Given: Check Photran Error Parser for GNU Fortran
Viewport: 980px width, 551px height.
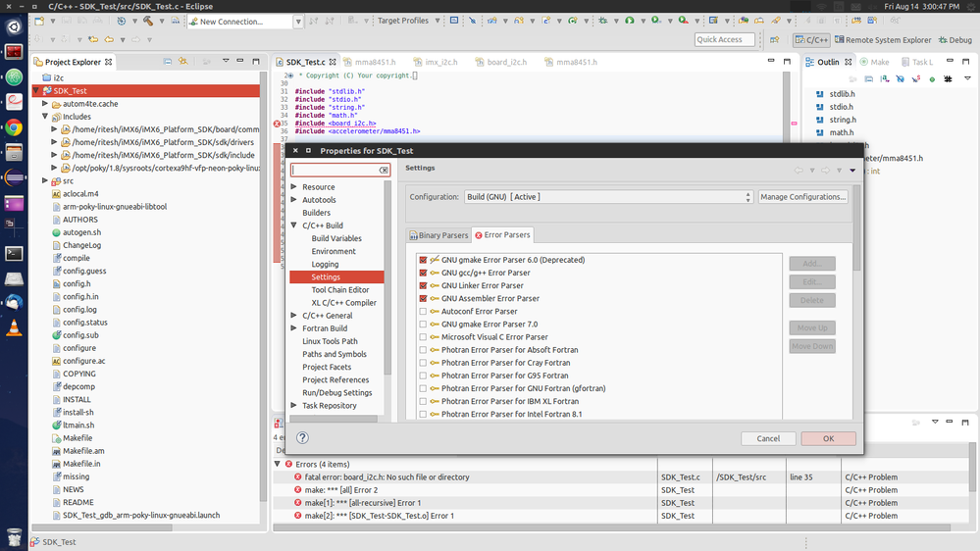Looking at the screenshot, I should click(x=423, y=388).
